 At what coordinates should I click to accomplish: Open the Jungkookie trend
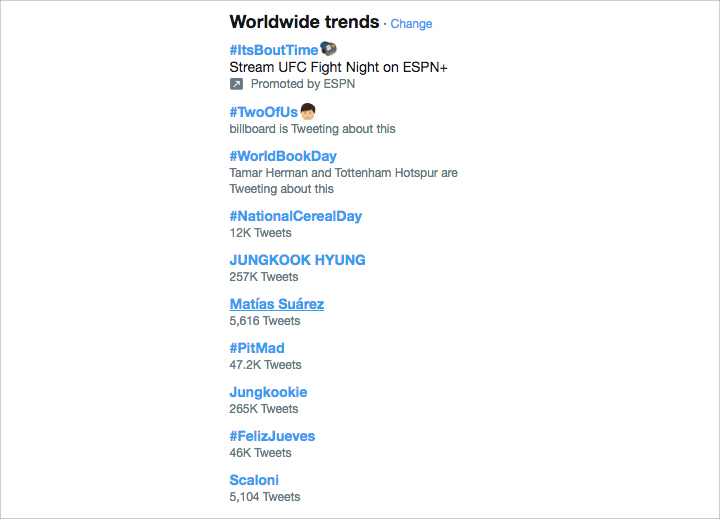pos(268,392)
